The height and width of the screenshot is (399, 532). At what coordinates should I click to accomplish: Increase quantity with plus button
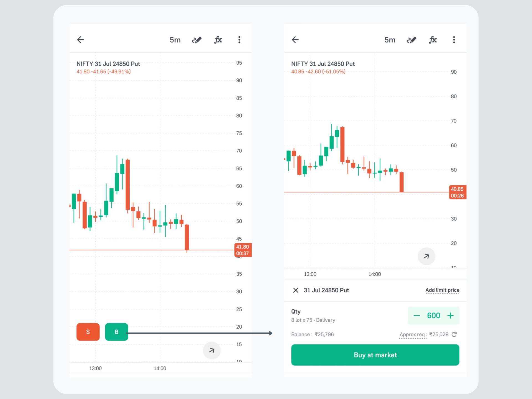click(x=451, y=315)
